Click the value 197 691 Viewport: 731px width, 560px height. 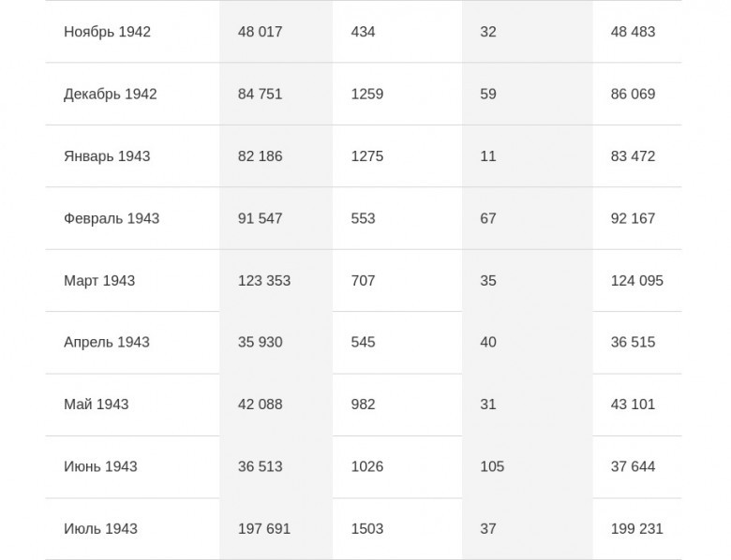[x=264, y=529]
